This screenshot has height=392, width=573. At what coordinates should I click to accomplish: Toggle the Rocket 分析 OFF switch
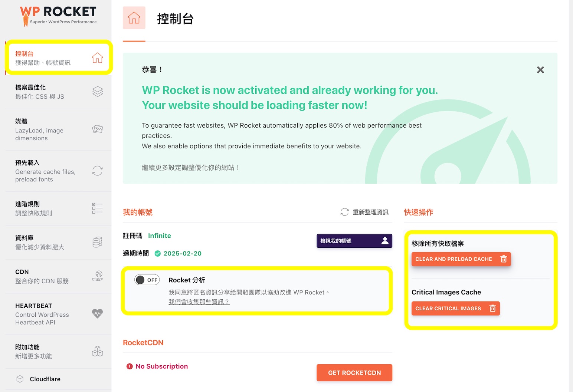(147, 280)
